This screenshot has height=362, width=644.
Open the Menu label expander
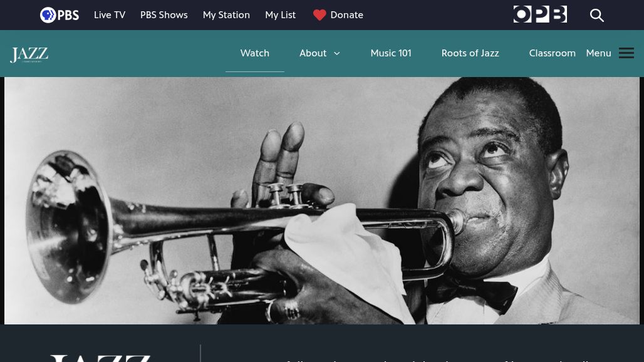pos(598,53)
